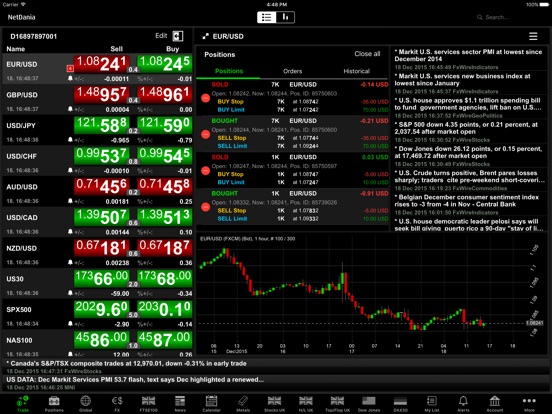Open the Alerts bell icon in bottom bar

point(463,403)
